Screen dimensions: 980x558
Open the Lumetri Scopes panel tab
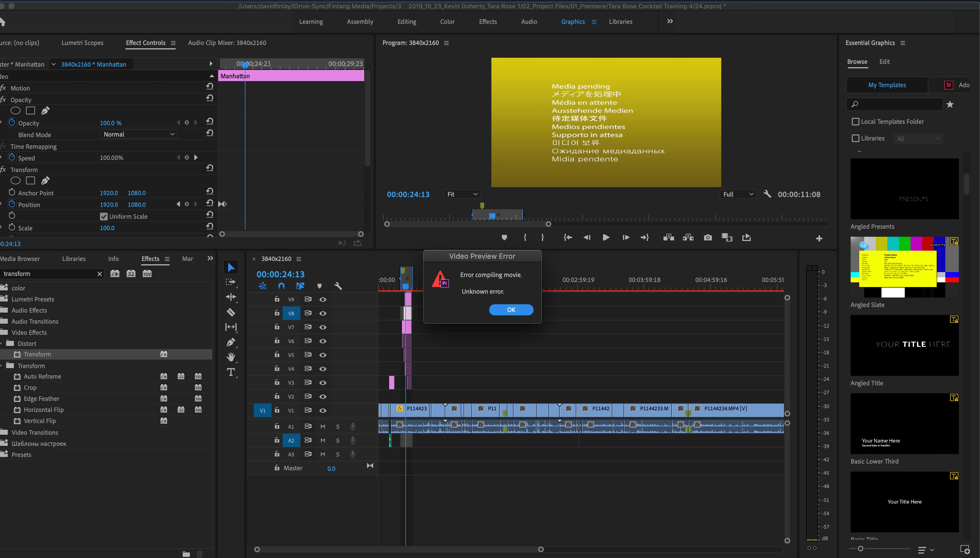tap(82, 42)
